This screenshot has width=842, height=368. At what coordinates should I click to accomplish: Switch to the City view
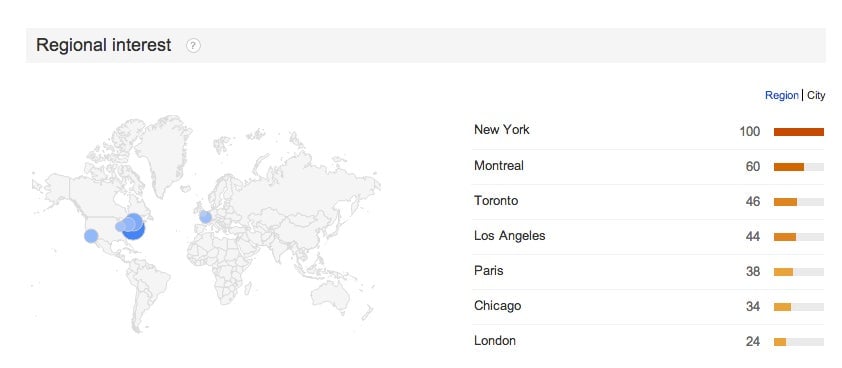tap(816, 96)
